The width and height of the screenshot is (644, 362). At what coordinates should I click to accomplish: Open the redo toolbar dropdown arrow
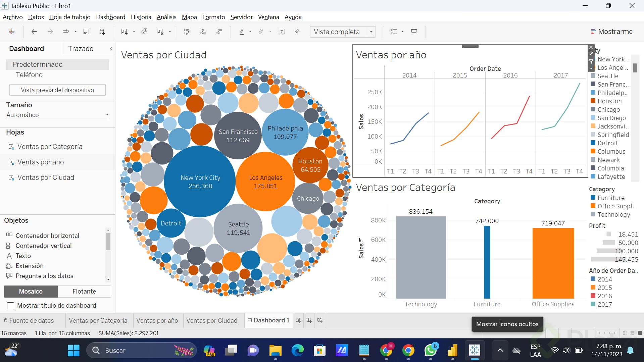(x=76, y=32)
